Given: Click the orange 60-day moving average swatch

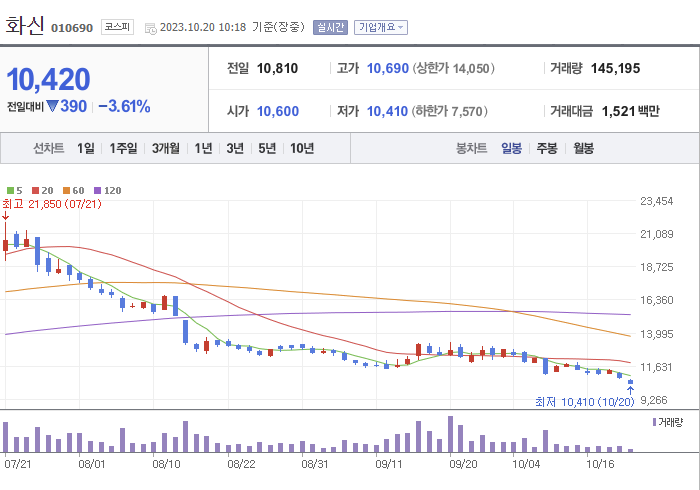Looking at the screenshot, I should [67, 191].
